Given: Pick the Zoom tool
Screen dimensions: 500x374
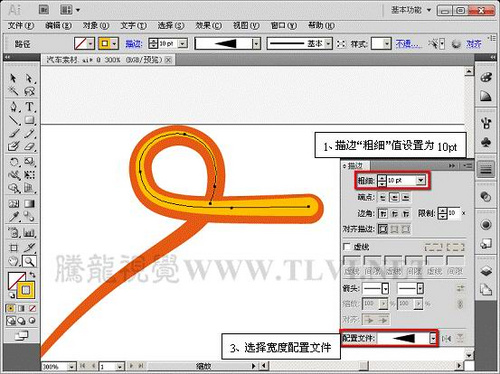Looking at the screenshot, I should click(x=29, y=262).
